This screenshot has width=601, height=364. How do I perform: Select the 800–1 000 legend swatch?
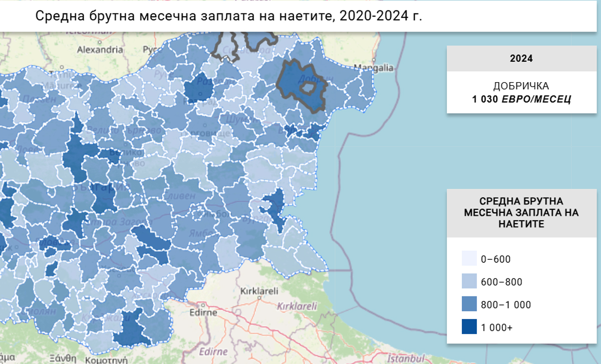[469, 304]
